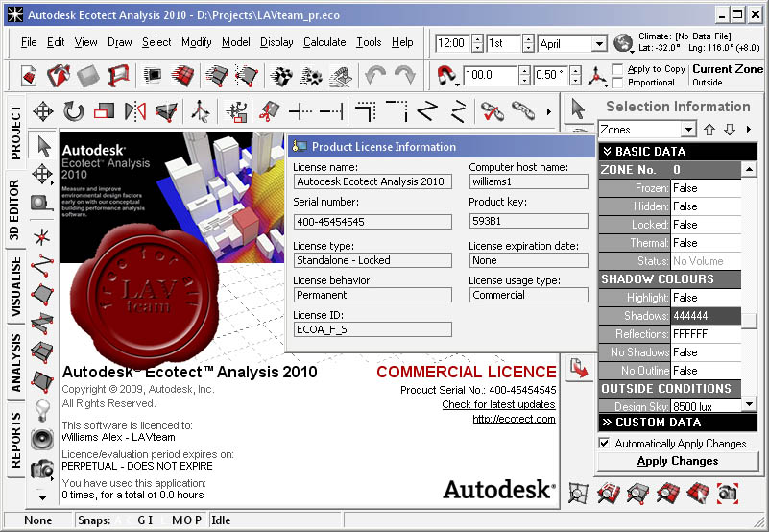Click the Point tool star icon

[42, 237]
